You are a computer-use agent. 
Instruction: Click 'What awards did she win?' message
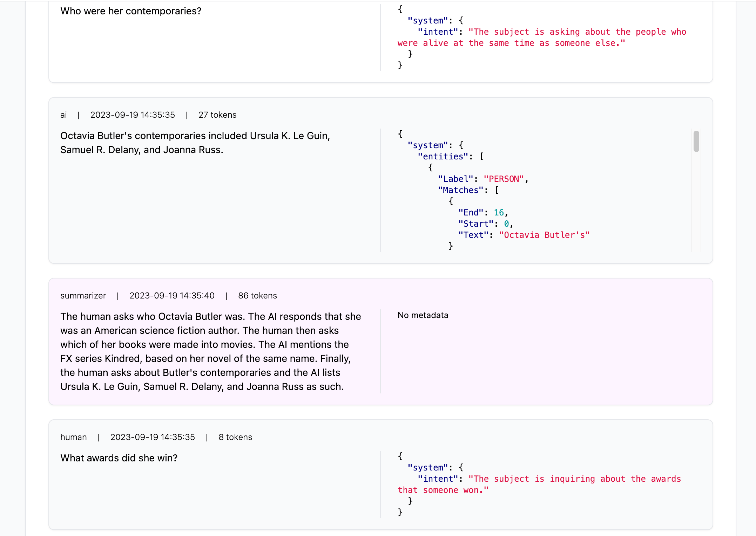click(x=119, y=458)
